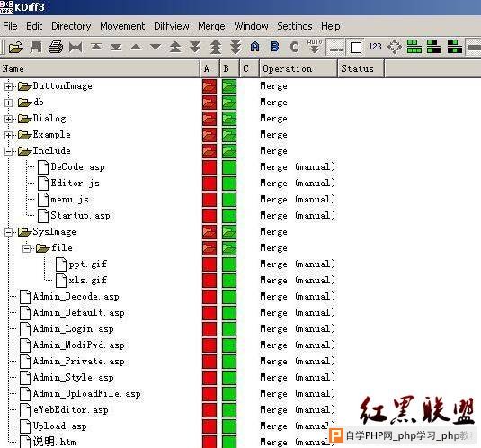
Task: Click the Open folder toolbar icon
Action: pyautogui.click(x=16, y=48)
